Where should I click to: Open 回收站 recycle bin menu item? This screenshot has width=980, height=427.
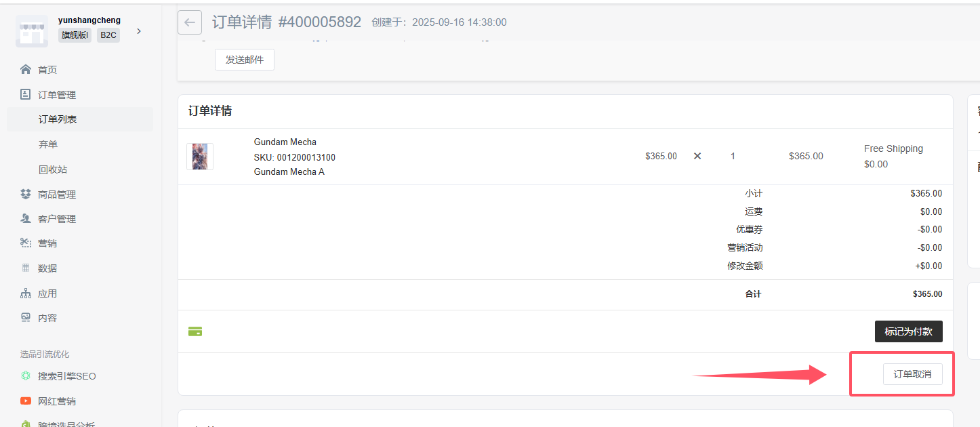click(53, 169)
